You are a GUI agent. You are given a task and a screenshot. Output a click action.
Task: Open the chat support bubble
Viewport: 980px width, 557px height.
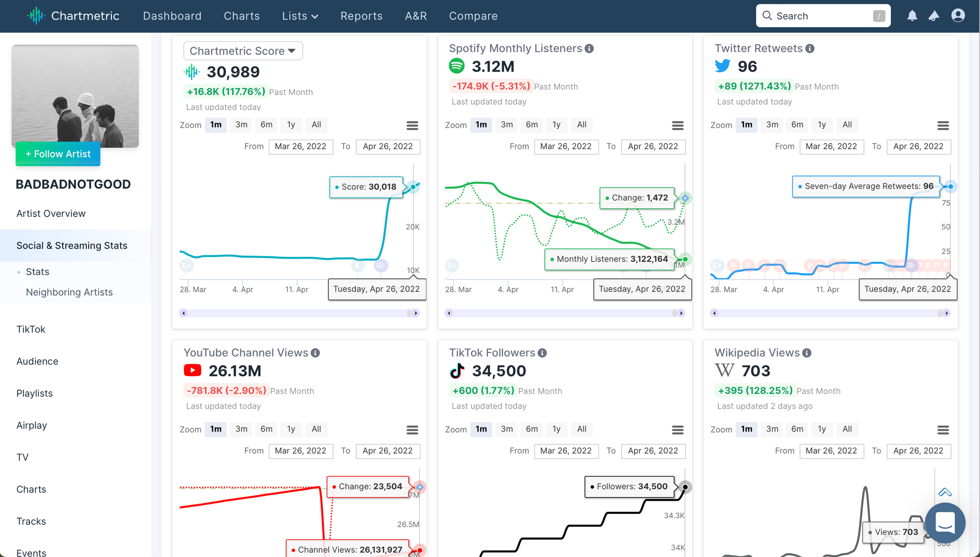click(945, 522)
